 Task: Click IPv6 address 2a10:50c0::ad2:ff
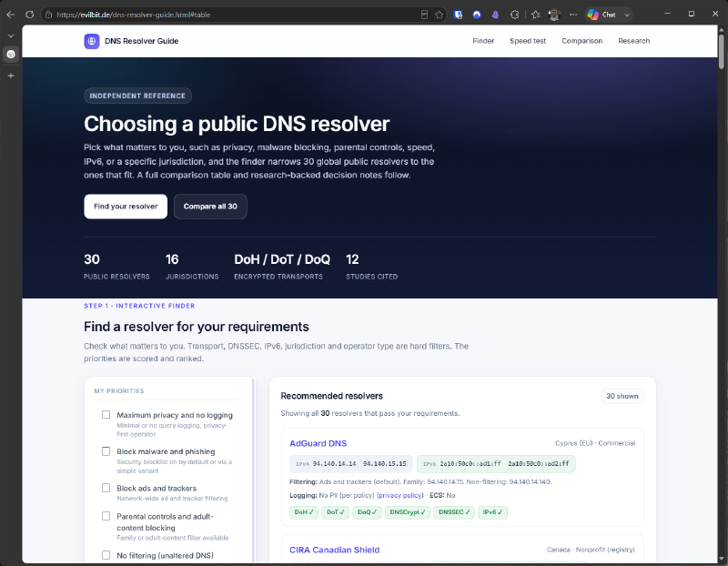click(x=538, y=463)
